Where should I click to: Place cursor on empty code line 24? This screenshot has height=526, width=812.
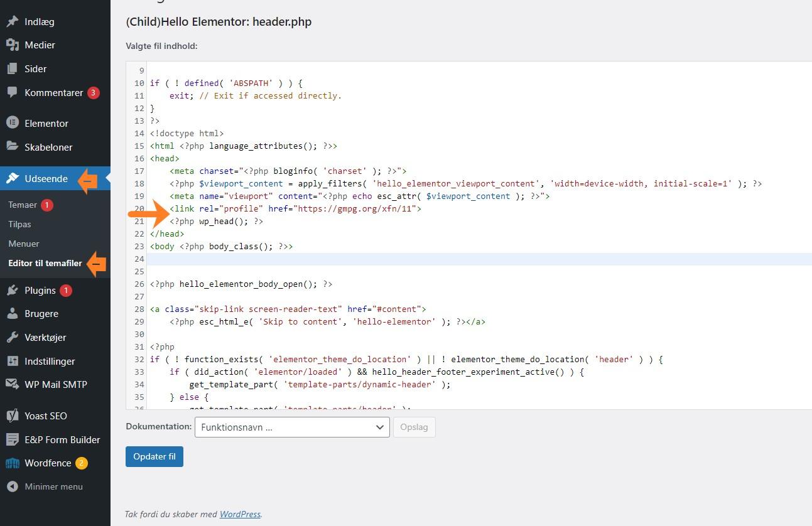point(480,259)
